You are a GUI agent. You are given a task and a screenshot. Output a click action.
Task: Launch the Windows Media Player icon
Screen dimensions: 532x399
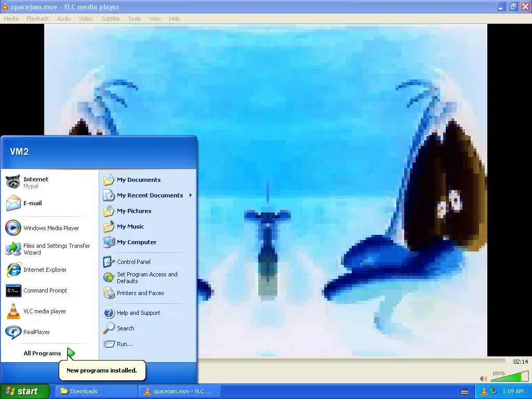(x=13, y=228)
